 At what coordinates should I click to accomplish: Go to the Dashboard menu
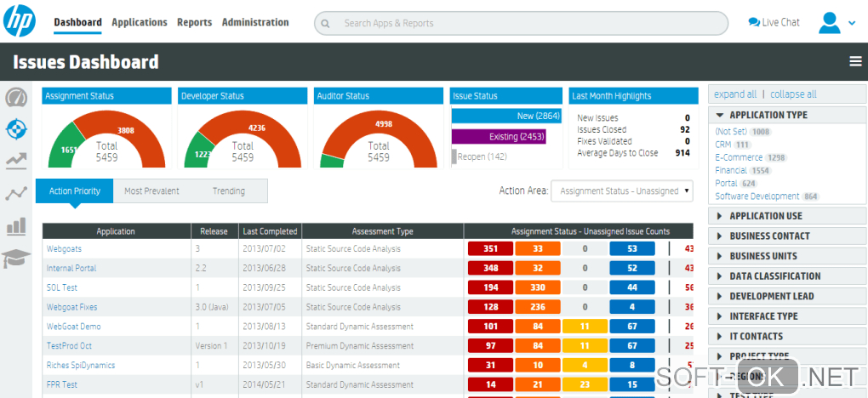coord(77,22)
